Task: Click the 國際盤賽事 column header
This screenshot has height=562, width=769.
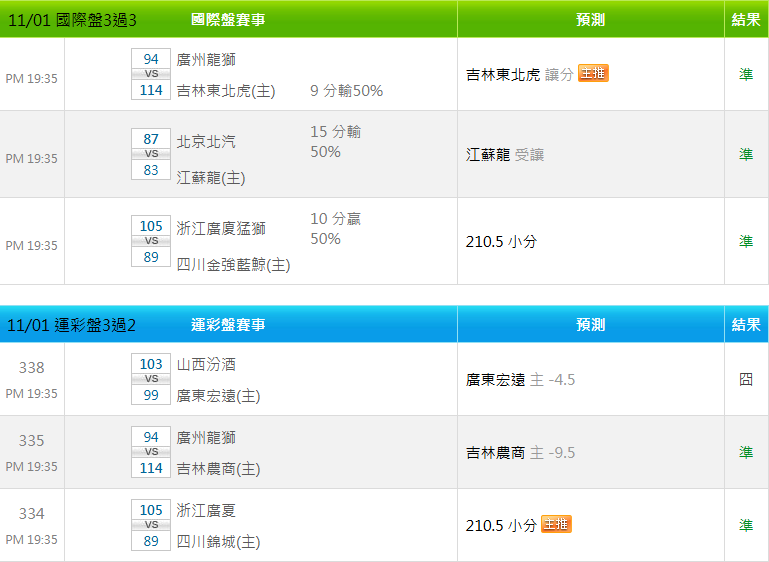Action: click(x=228, y=20)
